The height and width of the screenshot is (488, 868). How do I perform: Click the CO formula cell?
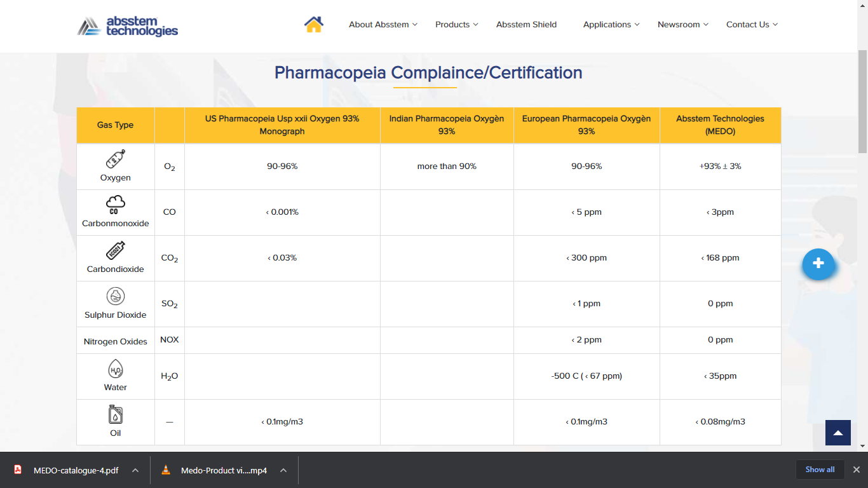[170, 212]
